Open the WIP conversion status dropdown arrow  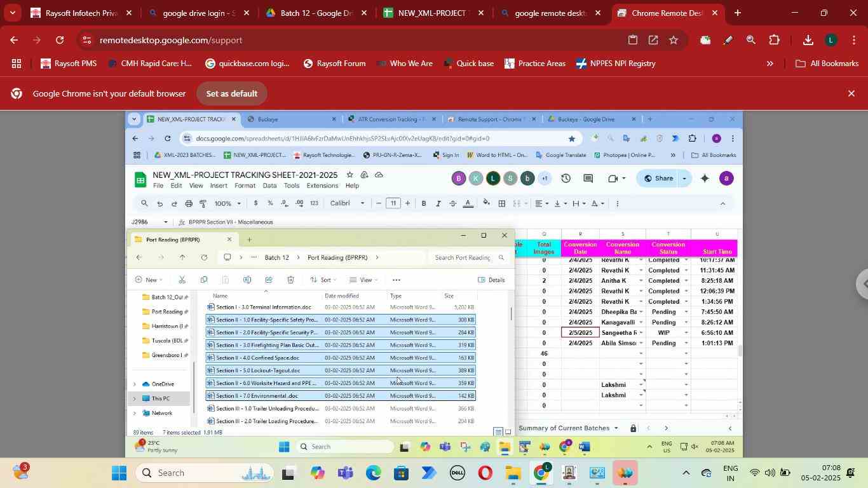(x=686, y=332)
